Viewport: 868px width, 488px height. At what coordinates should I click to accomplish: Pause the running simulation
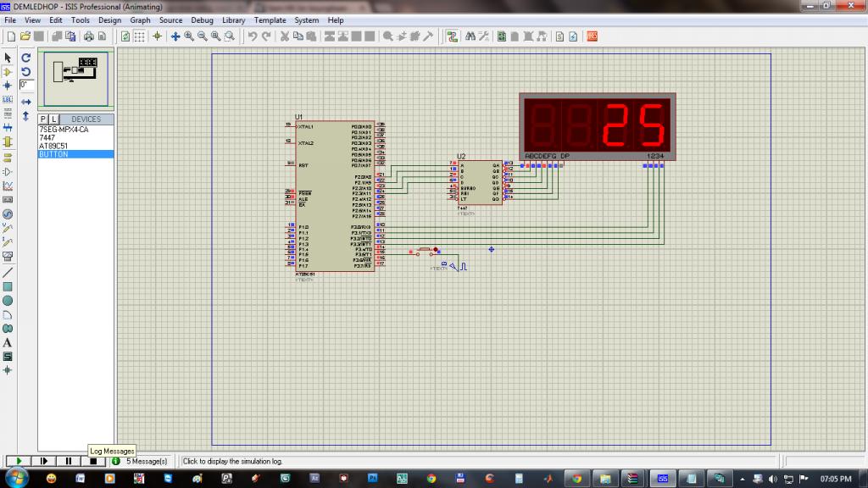point(69,461)
